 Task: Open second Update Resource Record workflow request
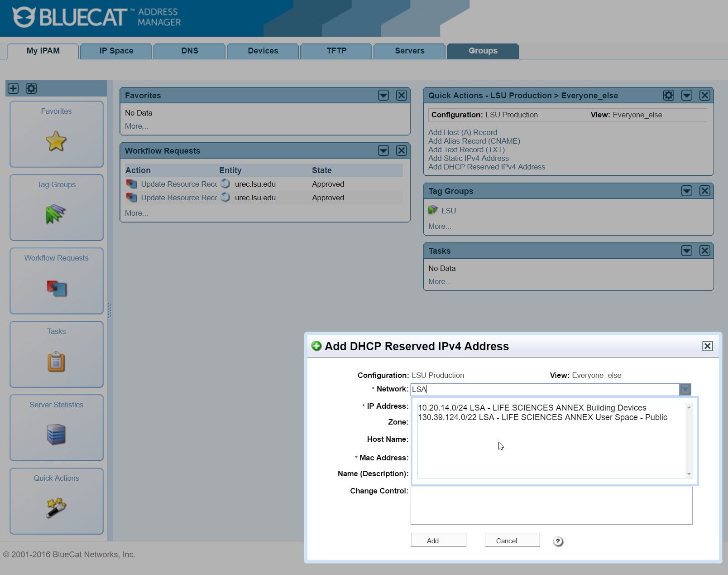(x=179, y=198)
